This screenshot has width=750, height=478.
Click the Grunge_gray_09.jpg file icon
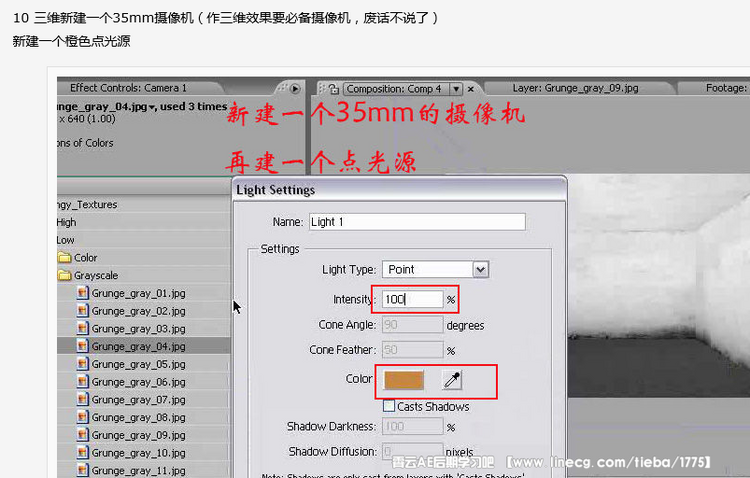coord(83,434)
